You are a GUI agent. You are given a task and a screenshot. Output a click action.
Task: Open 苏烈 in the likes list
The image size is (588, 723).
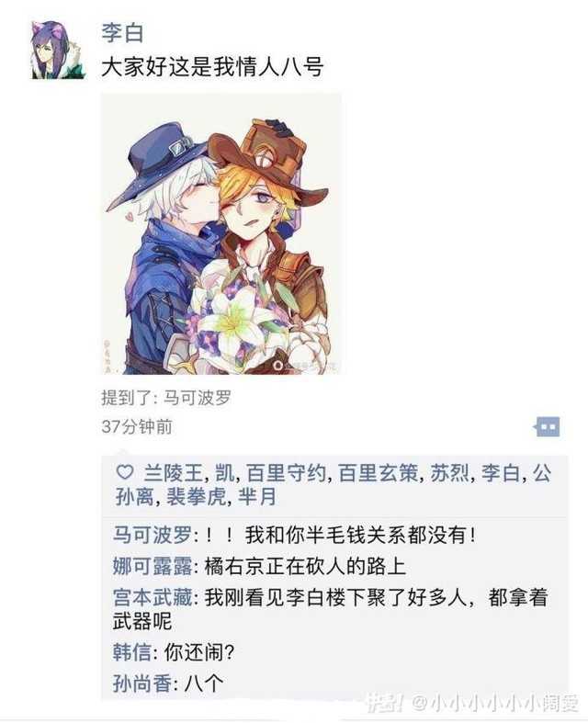pos(450,473)
